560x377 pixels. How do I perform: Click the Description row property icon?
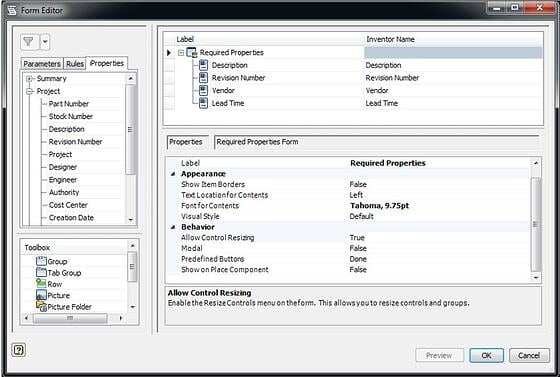coord(203,65)
